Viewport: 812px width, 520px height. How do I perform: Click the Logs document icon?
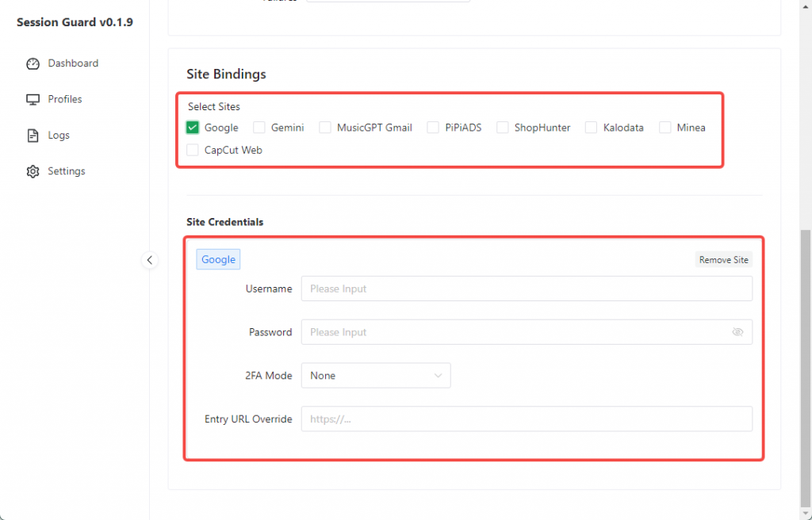[33, 136]
